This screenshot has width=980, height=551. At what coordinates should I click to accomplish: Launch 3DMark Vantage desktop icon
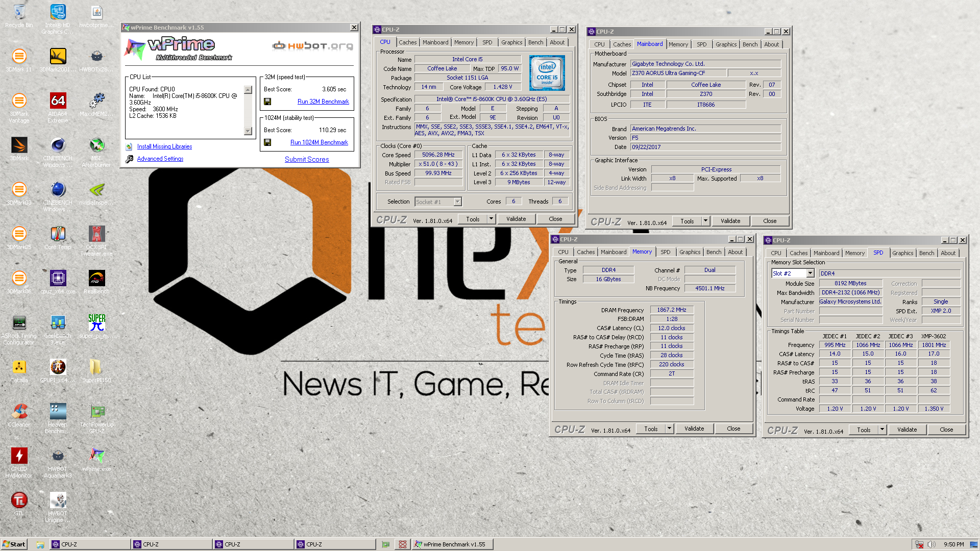pos(19,108)
